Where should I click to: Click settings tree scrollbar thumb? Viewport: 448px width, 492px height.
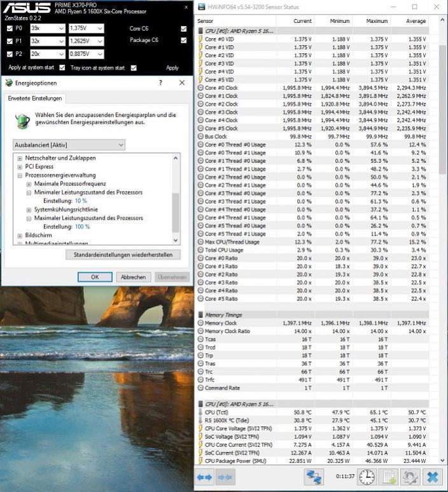point(176,213)
